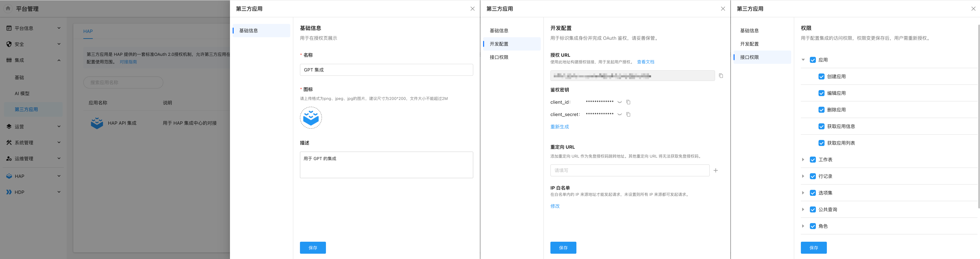The width and height of the screenshot is (980, 259).
Task: Toggle the 删除应用 checkbox
Action: [821, 110]
